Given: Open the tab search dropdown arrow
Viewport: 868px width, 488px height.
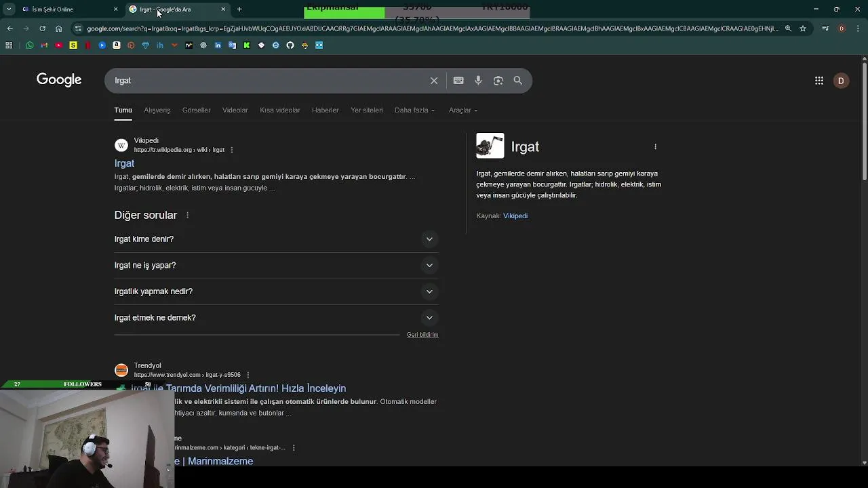Looking at the screenshot, I should coord(9,9).
